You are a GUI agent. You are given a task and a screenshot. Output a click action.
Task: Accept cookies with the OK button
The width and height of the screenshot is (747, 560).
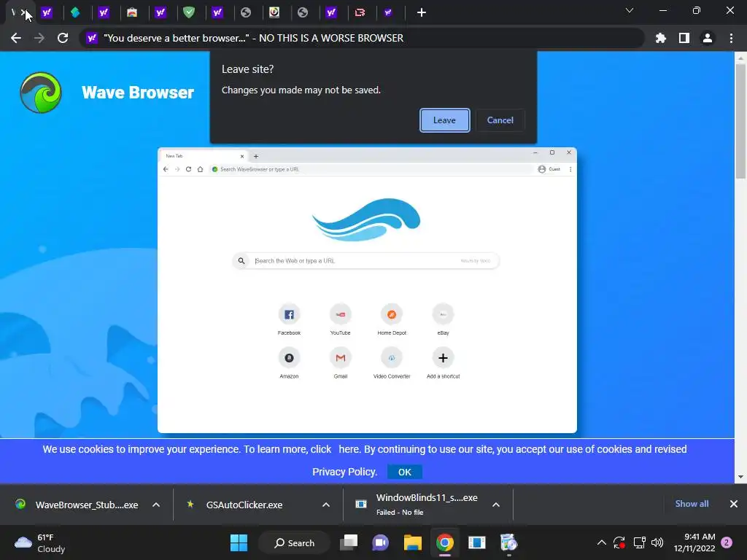[404, 472]
